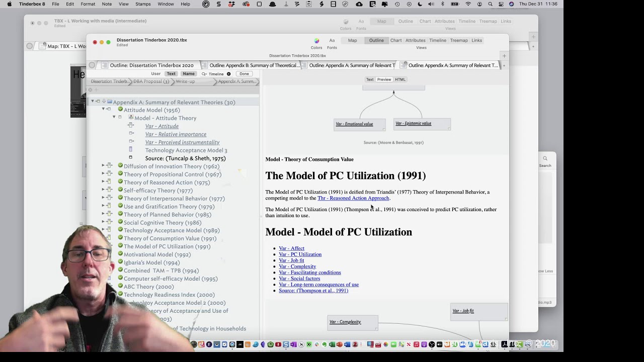Open the Note menu
The image size is (644, 362).
[107, 4]
